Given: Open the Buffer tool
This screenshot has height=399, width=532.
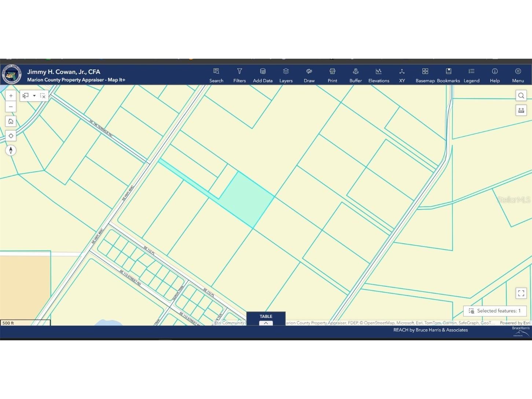Looking at the screenshot, I should click(355, 75).
